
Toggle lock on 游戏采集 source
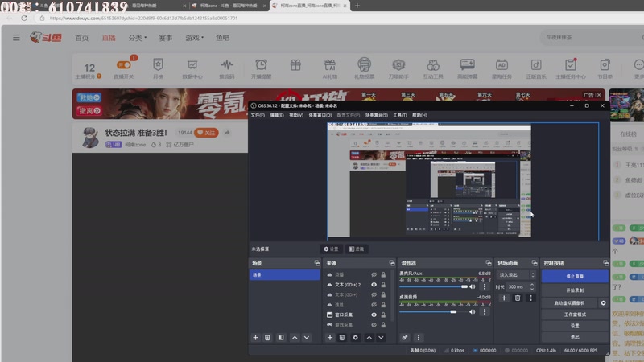click(383, 325)
